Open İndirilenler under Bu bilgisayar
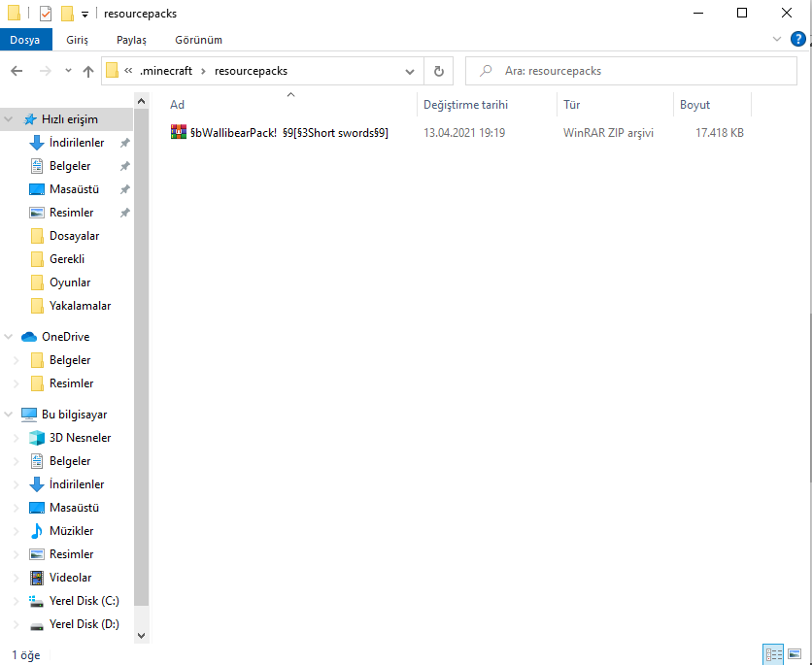 click(x=77, y=484)
